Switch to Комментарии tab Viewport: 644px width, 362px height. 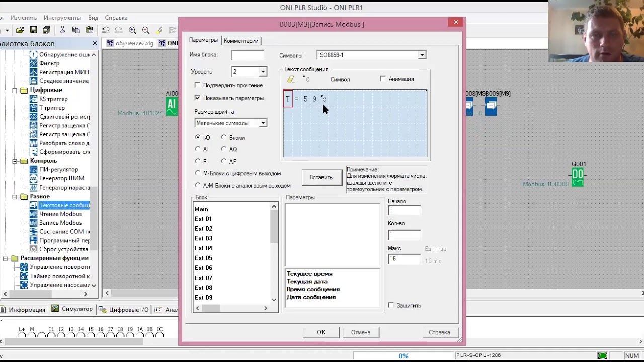[241, 41]
